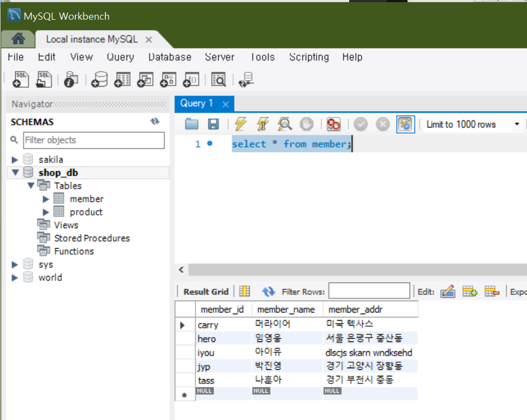
Task: Select the 'dlscjs skarn wndksehd' address cell
Action: (x=370, y=353)
